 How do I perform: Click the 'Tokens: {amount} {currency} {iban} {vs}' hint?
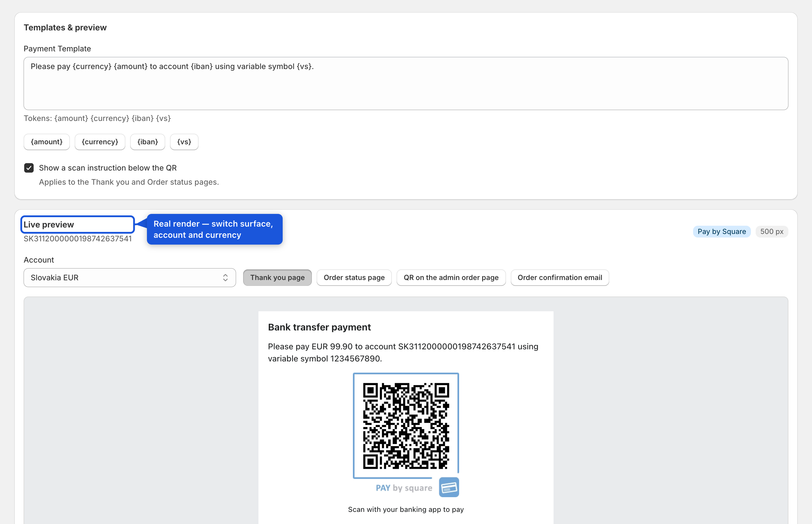[x=97, y=118]
